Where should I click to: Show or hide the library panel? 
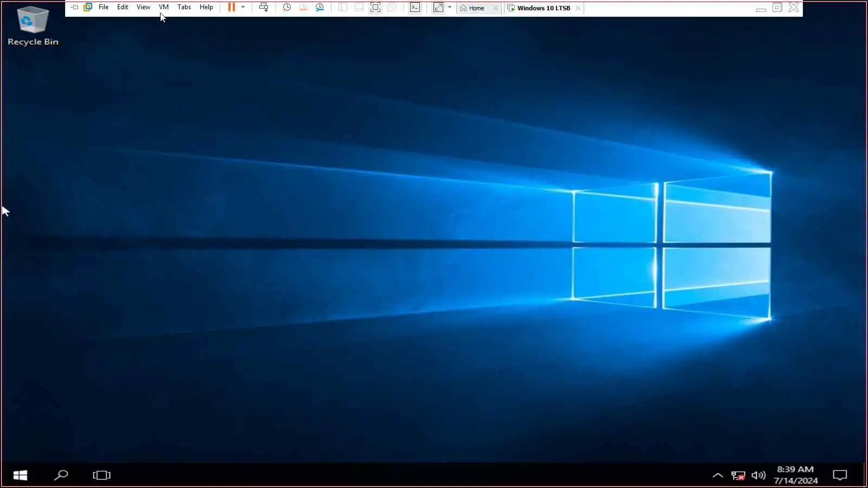click(343, 7)
